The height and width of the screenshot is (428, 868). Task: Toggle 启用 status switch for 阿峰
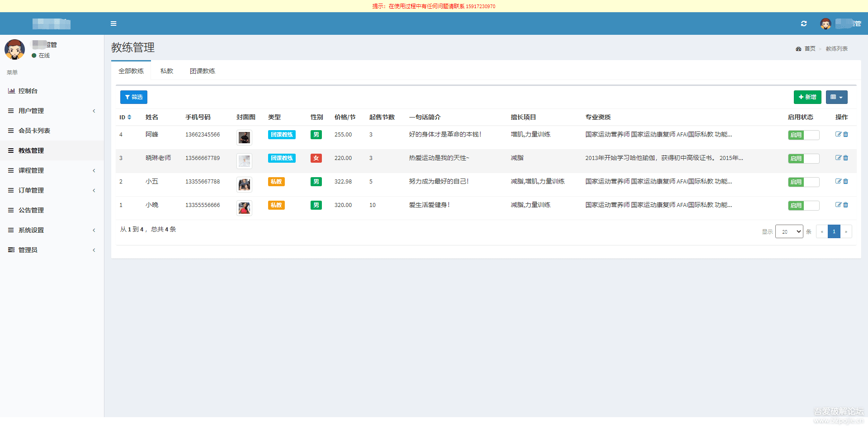803,135
